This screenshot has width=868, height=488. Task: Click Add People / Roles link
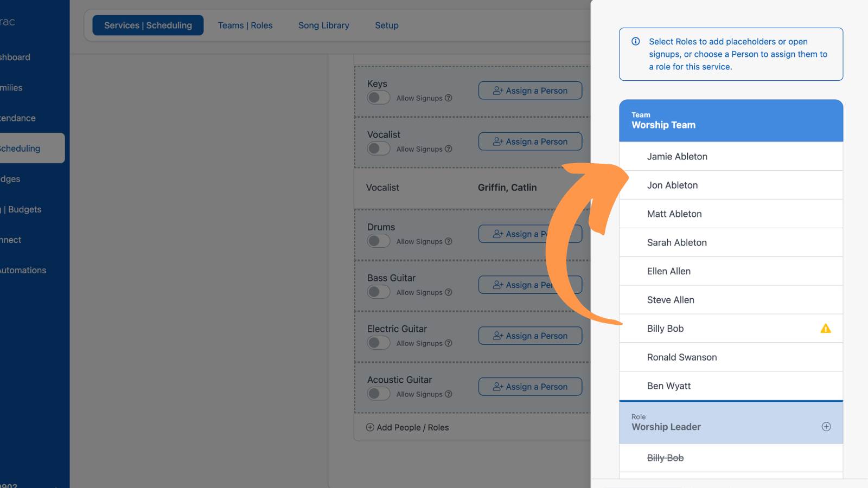pyautogui.click(x=407, y=427)
